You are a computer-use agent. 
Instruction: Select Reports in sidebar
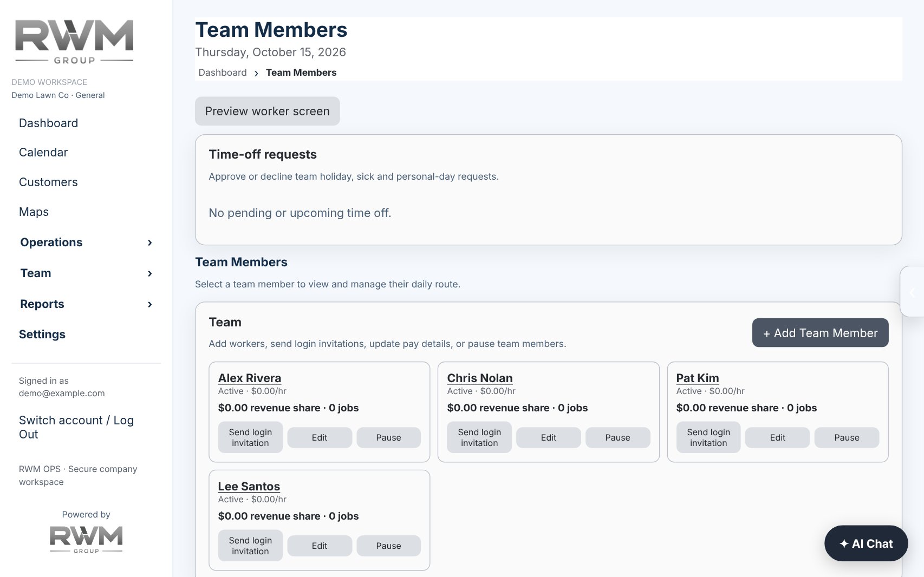coord(42,304)
